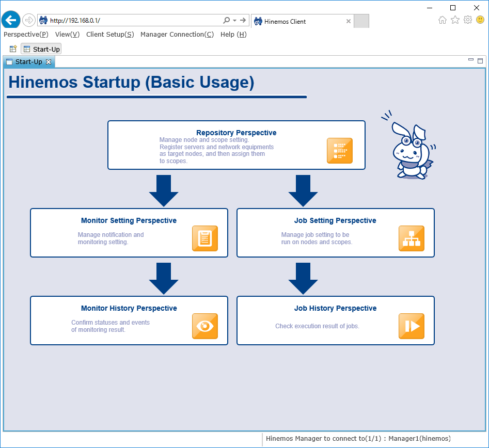The height and width of the screenshot is (448, 489).
Task: Click the browser forward arrow button
Action: pos(29,20)
